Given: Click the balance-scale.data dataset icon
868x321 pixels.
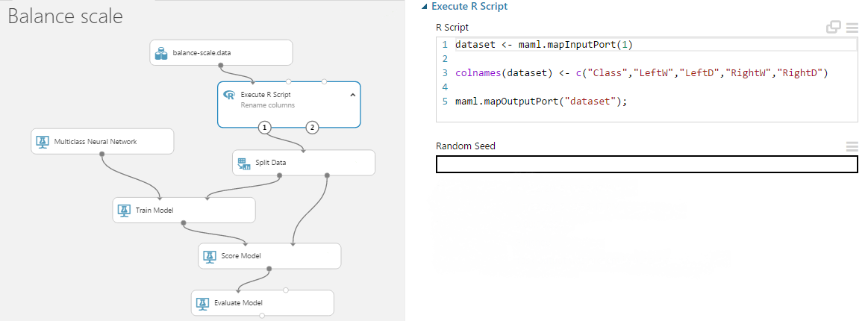Looking at the screenshot, I should click(x=161, y=53).
